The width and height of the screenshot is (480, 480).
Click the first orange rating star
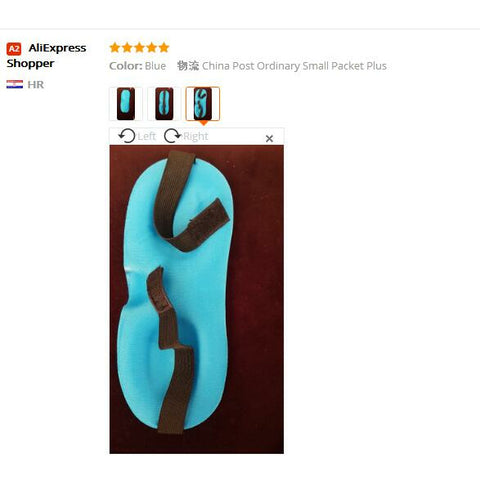click(x=115, y=48)
